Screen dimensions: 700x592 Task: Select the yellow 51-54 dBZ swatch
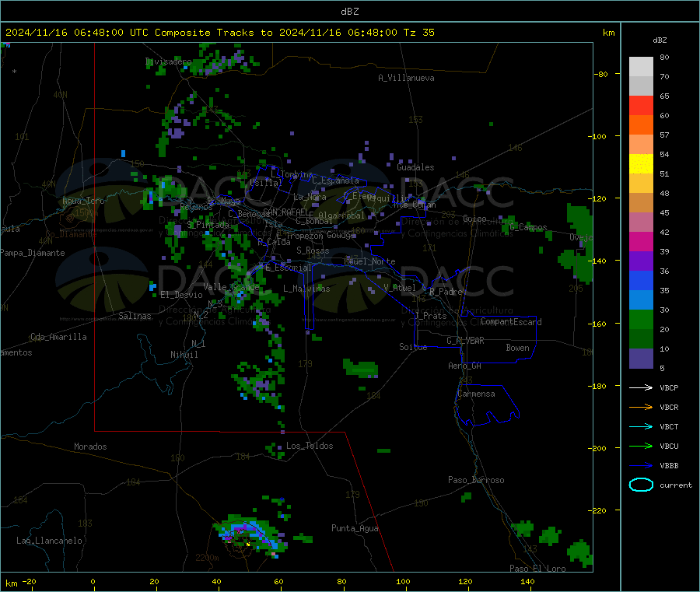click(641, 164)
